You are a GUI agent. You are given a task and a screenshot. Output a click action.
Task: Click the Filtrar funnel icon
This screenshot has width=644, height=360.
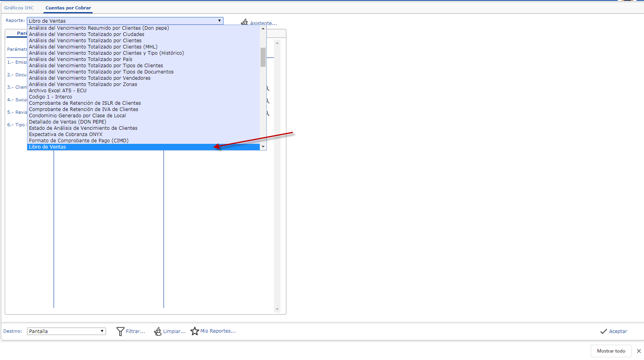click(121, 331)
